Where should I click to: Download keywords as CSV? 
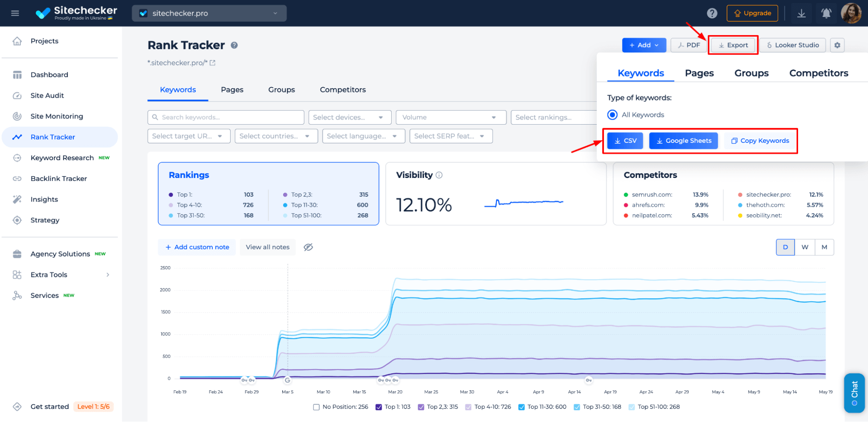tap(625, 141)
